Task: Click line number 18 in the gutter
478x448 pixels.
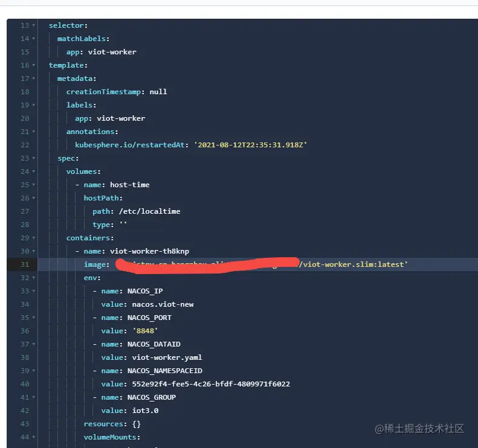Action: pyautogui.click(x=25, y=92)
